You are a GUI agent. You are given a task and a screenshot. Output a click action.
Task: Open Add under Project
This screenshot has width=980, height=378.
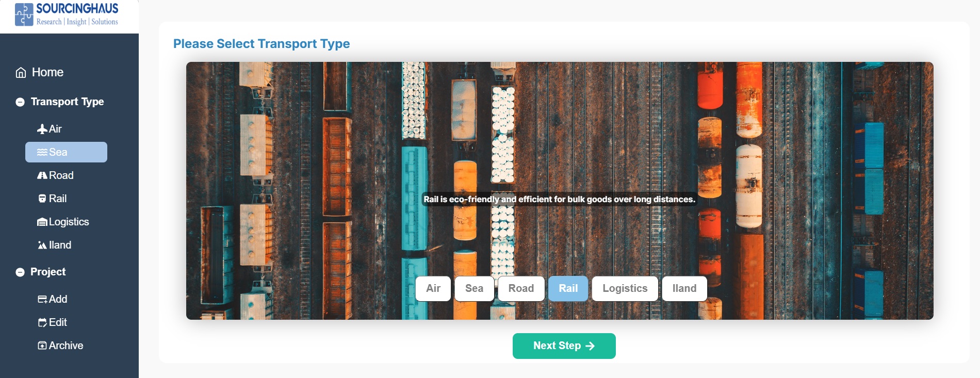click(66, 299)
